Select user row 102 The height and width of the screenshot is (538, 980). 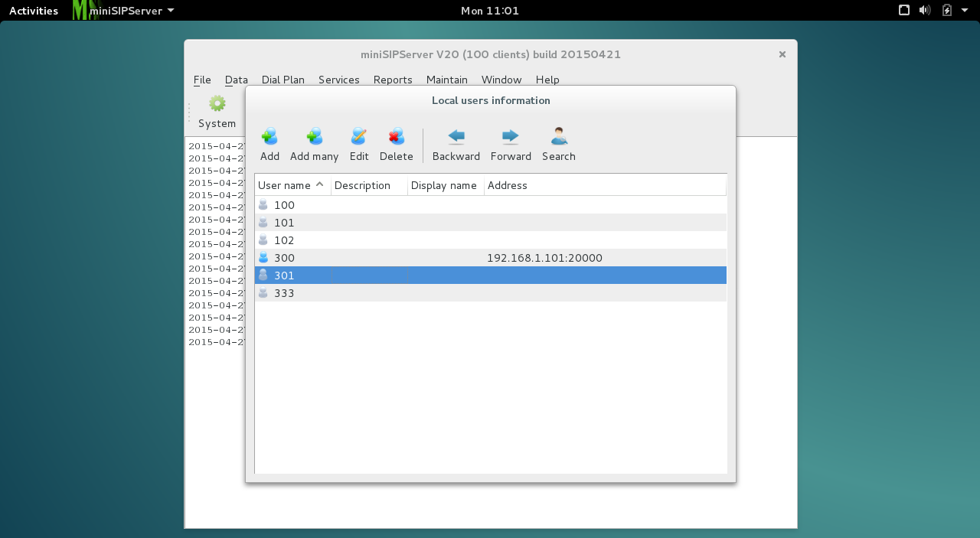[491, 240]
